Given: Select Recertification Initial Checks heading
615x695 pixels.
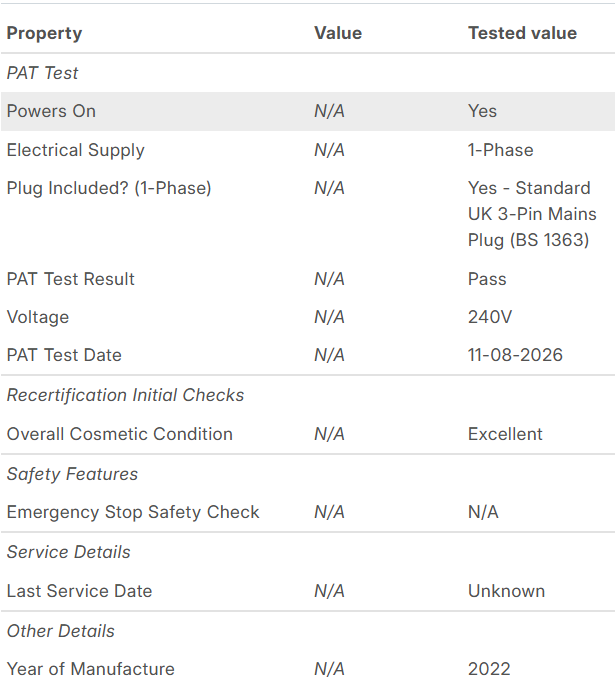Looking at the screenshot, I should click(x=125, y=395).
